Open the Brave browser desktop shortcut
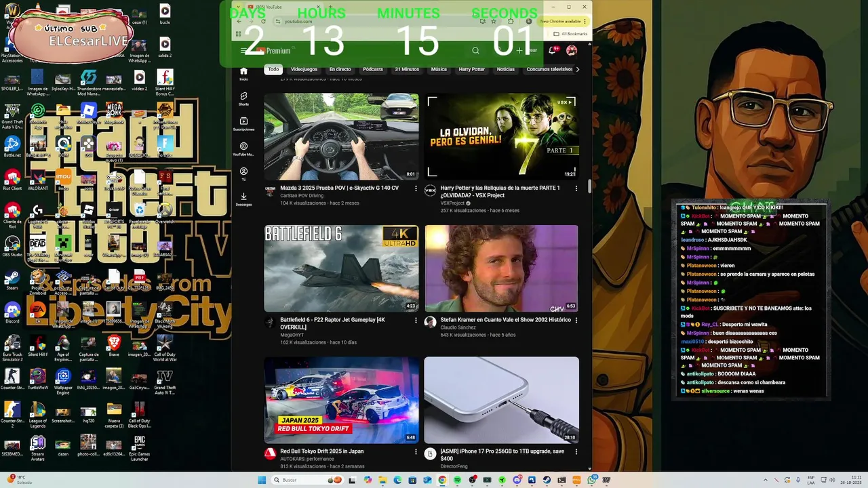This screenshot has height=488, width=868. pyautogui.click(x=114, y=346)
